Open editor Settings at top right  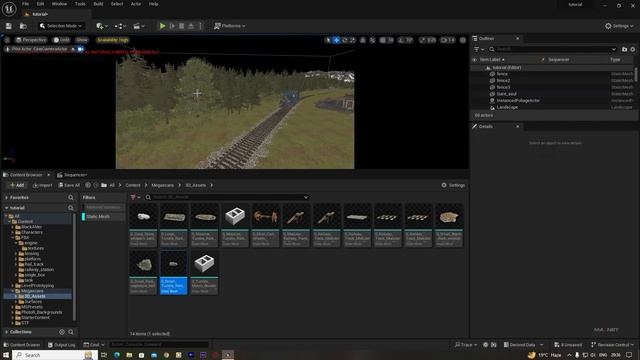coord(619,26)
